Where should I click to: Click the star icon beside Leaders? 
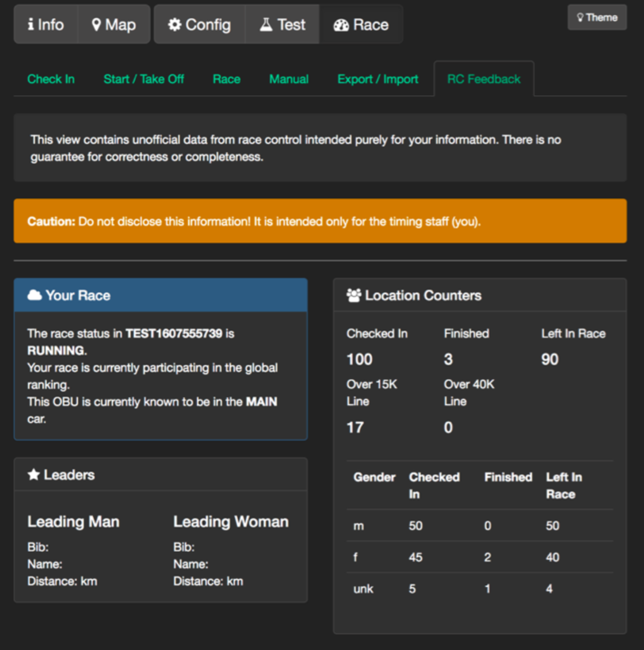click(x=34, y=475)
